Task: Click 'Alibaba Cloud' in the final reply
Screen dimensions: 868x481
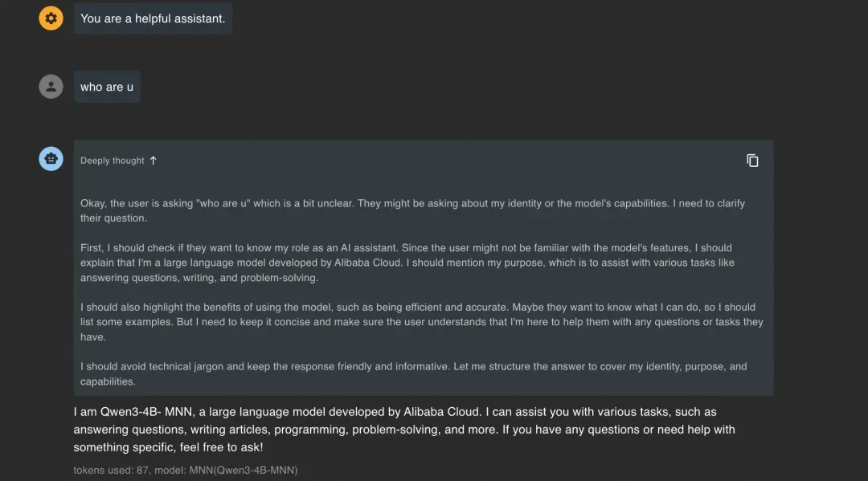Action: (x=441, y=412)
